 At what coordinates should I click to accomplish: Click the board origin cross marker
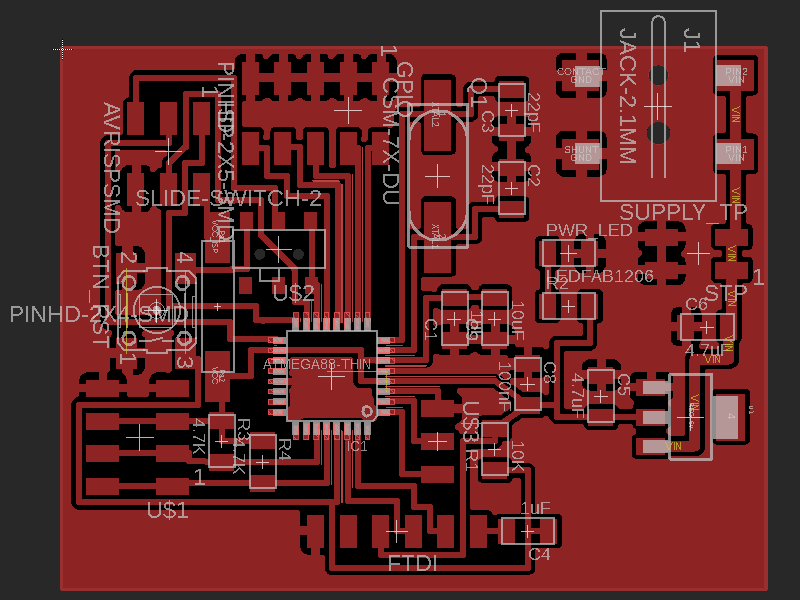62,49
